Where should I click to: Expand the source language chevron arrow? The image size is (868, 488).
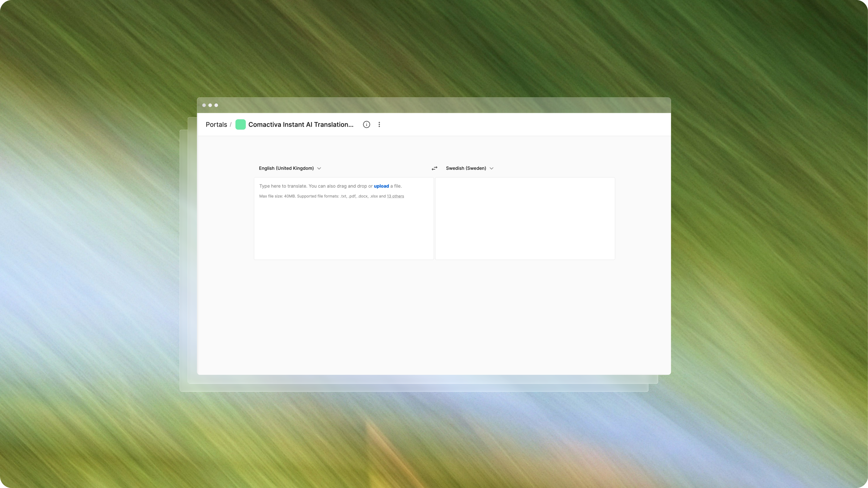[319, 168]
